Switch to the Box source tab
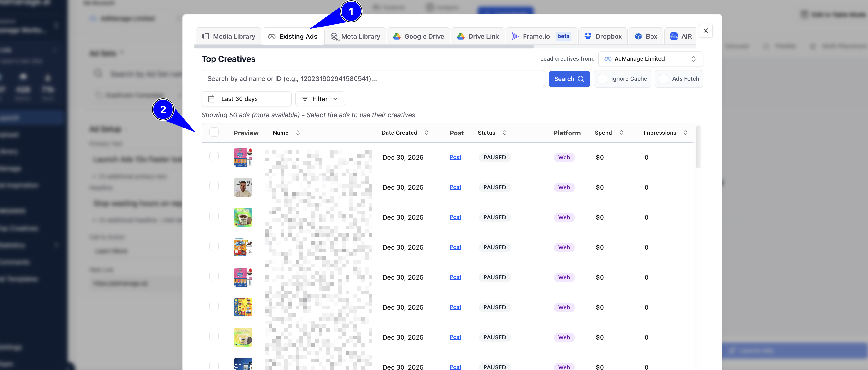The image size is (868, 370). (x=646, y=36)
